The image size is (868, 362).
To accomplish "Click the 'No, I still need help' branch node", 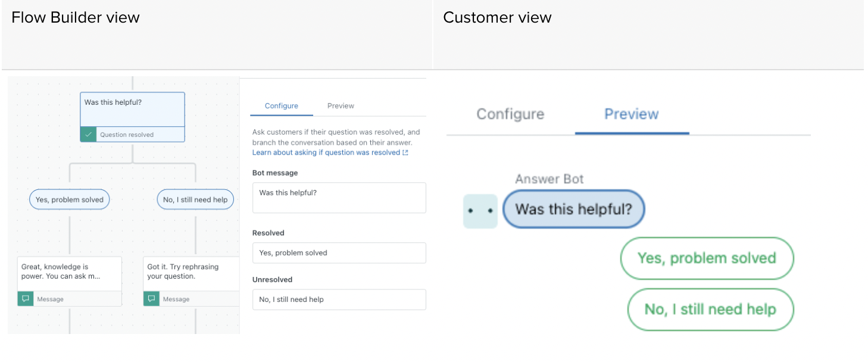I will (195, 199).
